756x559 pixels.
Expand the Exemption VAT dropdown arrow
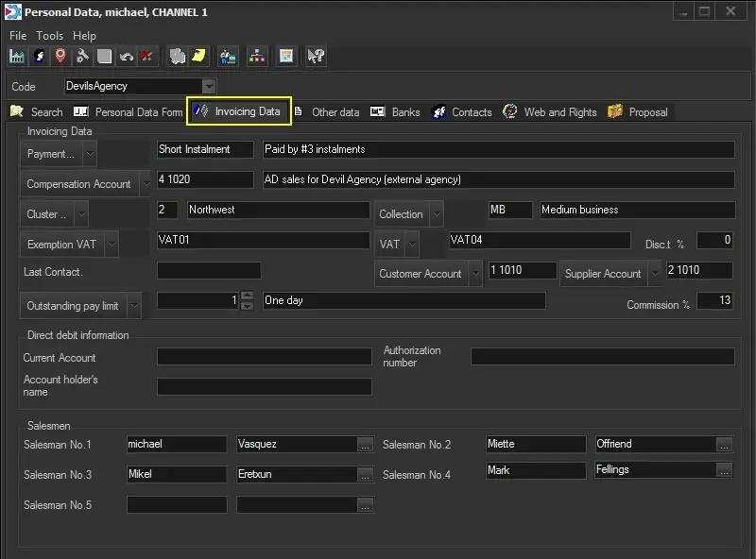click(112, 245)
